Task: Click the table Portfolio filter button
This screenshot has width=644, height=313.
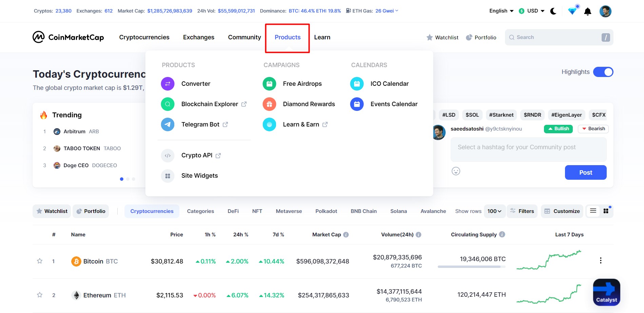Action: 91,211
